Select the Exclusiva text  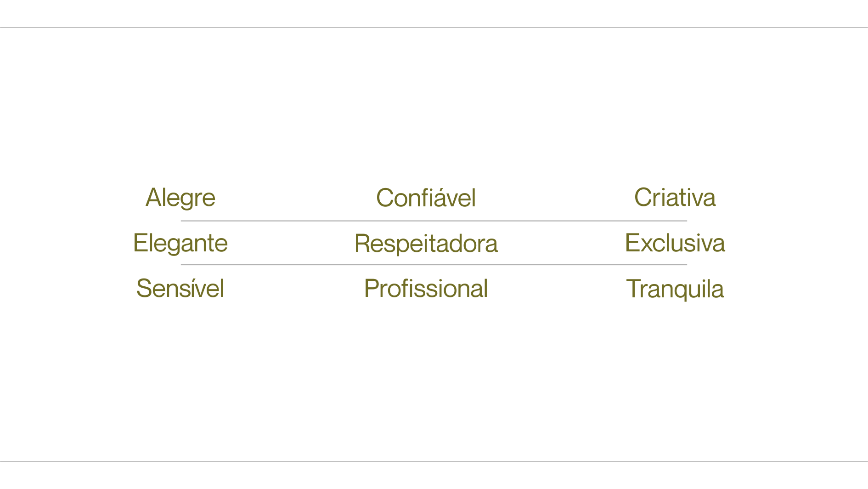coord(675,243)
